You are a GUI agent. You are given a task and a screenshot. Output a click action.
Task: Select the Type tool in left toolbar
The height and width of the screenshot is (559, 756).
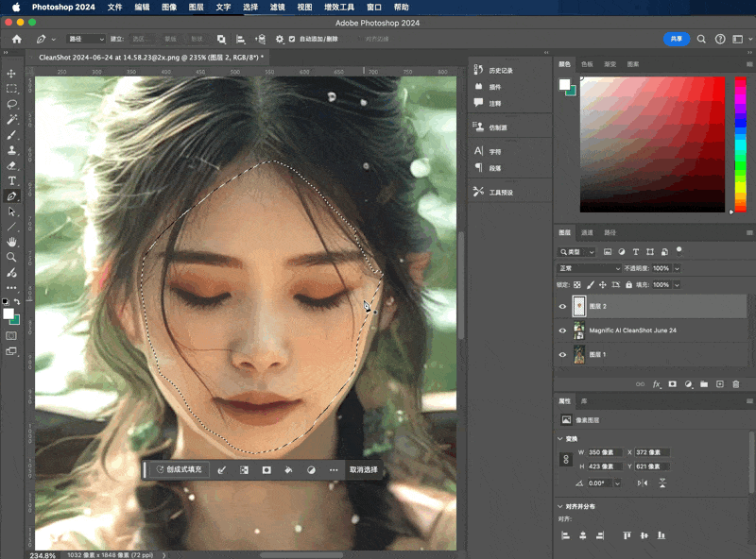click(x=11, y=180)
